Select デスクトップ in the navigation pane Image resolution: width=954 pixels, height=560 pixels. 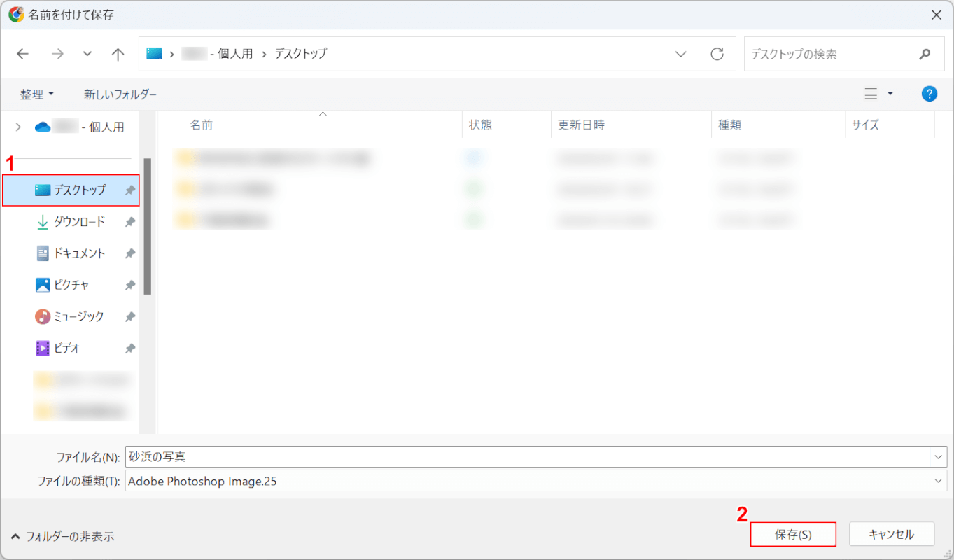click(71, 190)
